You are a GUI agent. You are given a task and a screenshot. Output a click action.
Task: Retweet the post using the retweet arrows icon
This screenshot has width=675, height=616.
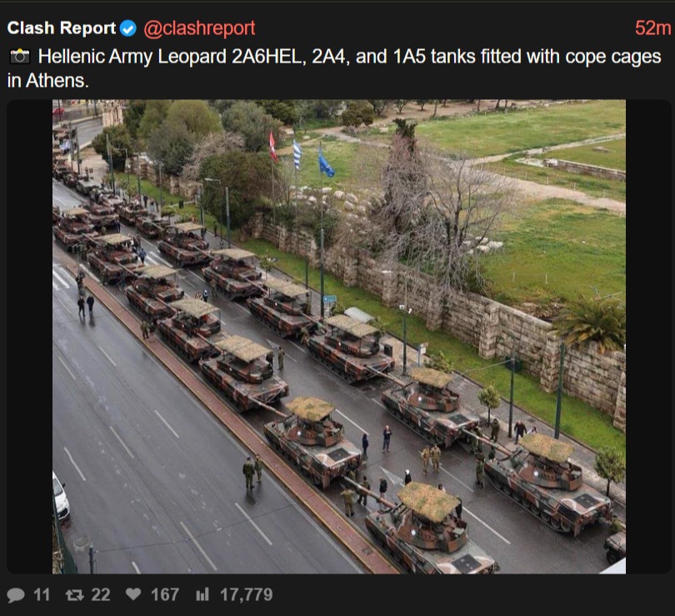(x=74, y=595)
